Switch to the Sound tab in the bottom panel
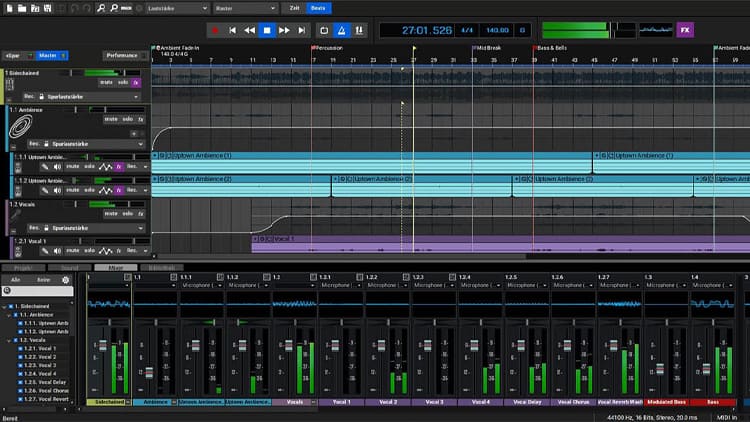This screenshot has height=422, width=750. 69,268
